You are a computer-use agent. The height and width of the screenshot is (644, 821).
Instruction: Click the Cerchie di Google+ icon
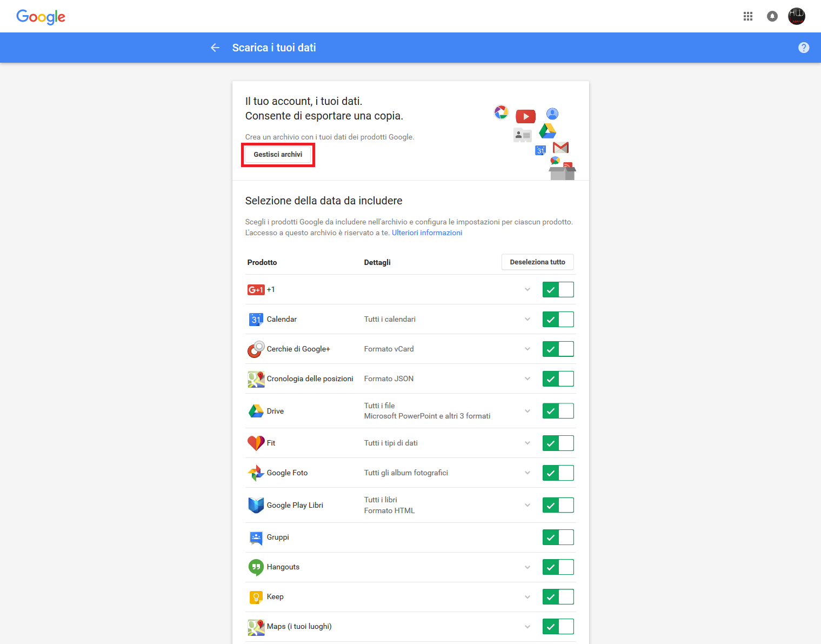256,349
